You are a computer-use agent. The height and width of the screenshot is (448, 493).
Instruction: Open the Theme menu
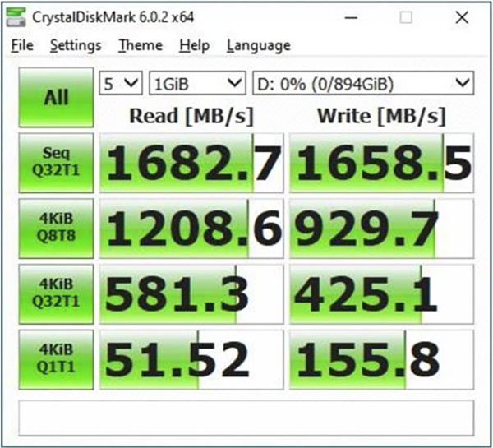(x=140, y=46)
